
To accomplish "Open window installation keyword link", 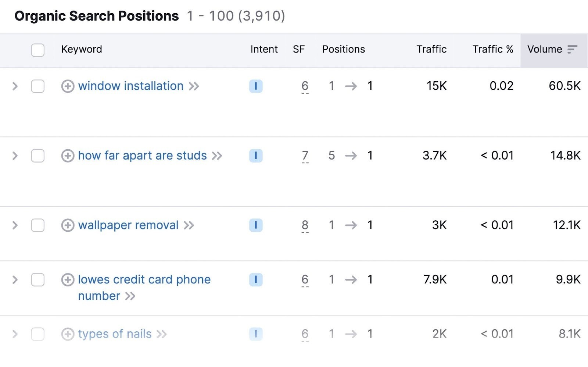I will tap(131, 86).
